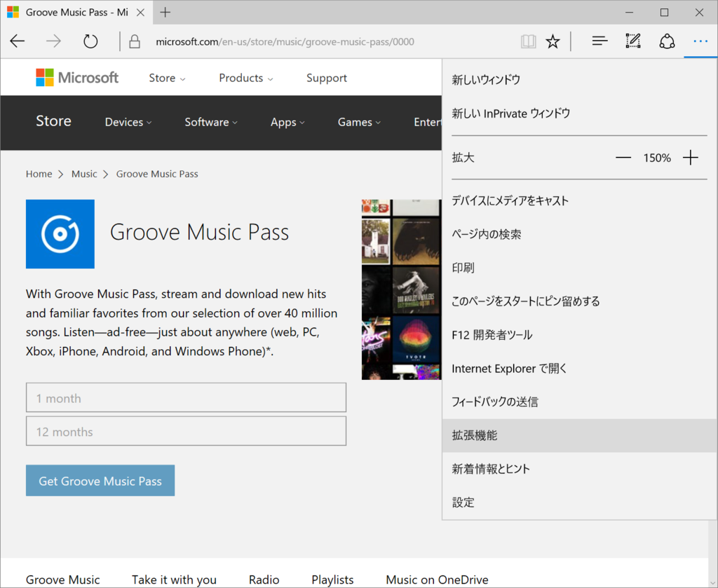The height and width of the screenshot is (588, 718).
Task: Expand the top Store dropdown
Action: pos(167,78)
